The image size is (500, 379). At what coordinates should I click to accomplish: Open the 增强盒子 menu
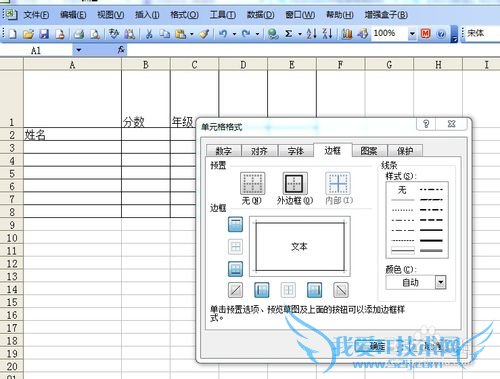point(386,15)
